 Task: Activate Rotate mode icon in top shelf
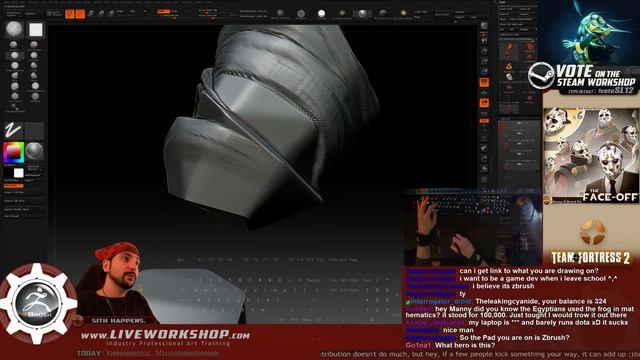click(111, 14)
